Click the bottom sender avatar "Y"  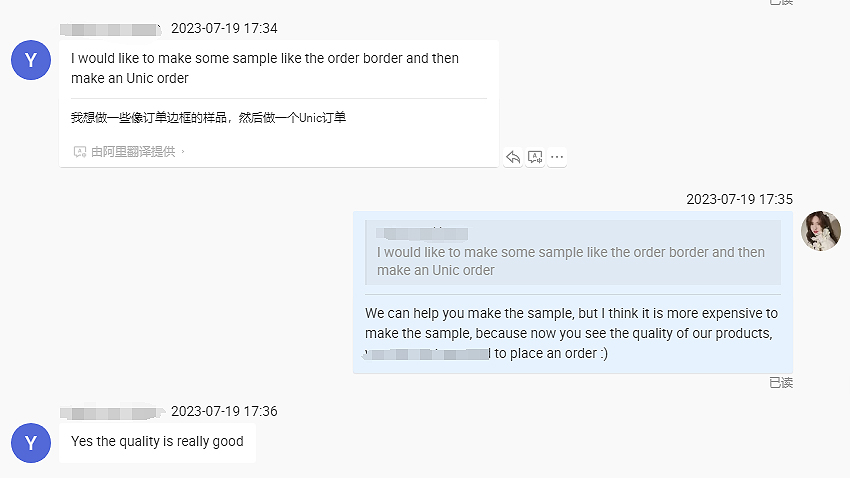(x=31, y=443)
